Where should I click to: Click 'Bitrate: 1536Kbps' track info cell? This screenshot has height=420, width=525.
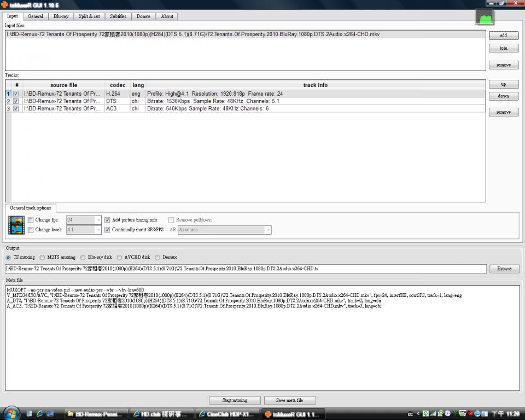click(316, 101)
